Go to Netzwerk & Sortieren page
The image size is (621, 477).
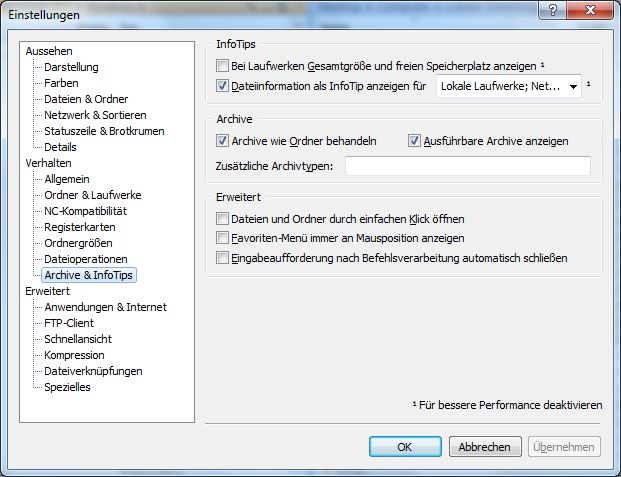[x=95, y=115]
